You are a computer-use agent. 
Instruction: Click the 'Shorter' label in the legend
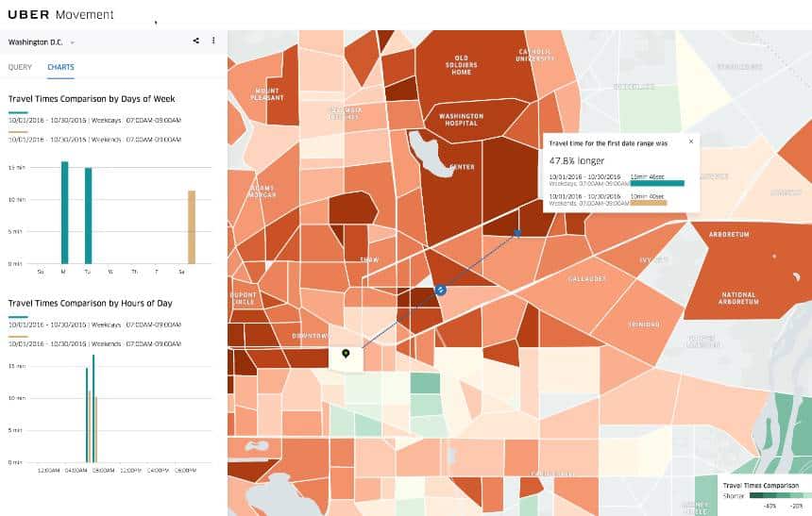[x=734, y=496]
